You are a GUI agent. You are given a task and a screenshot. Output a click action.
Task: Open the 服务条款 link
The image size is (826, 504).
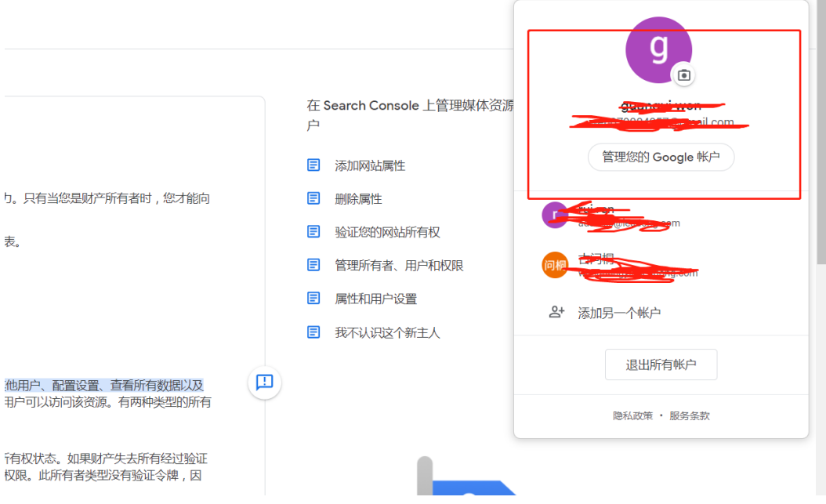(x=690, y=416)
